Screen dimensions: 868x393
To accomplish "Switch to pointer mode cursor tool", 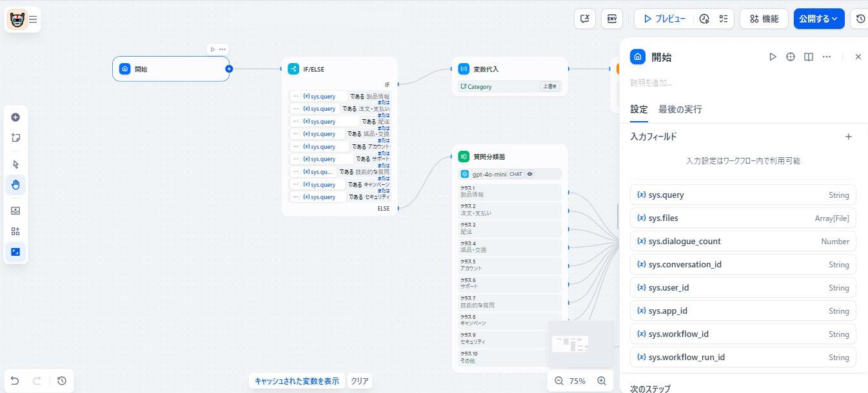I will 15,164.
